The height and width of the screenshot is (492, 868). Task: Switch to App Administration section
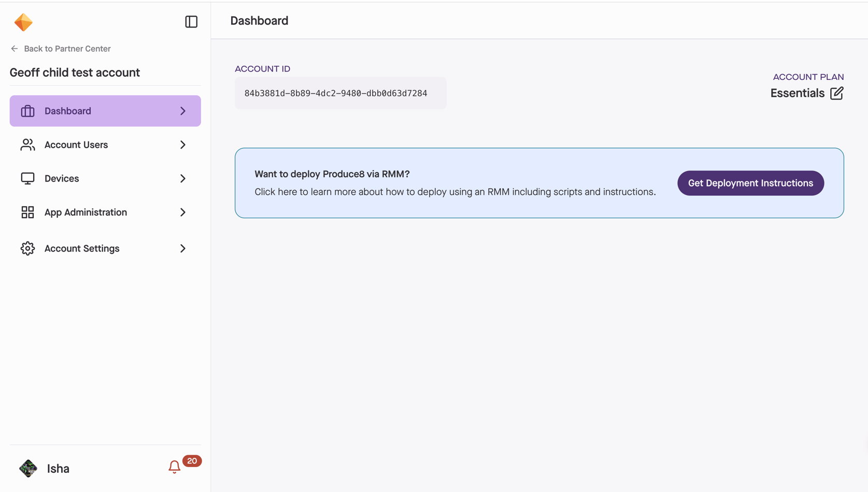pos(86,212)
